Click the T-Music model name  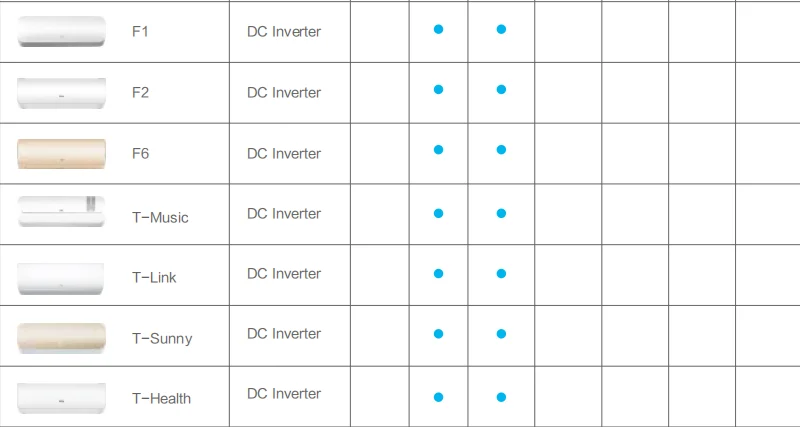(160, 218)
